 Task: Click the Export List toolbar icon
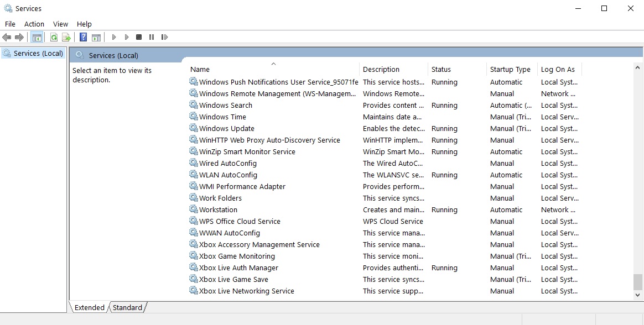[66, 37]
